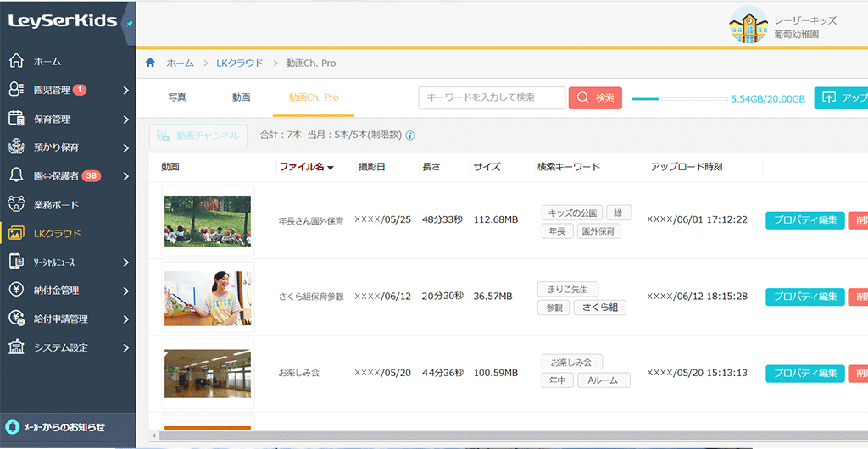Click the breadcrumb home icon
Viewport: 868px width, 449px height.
pyautogui.click(x=150, y=63)
